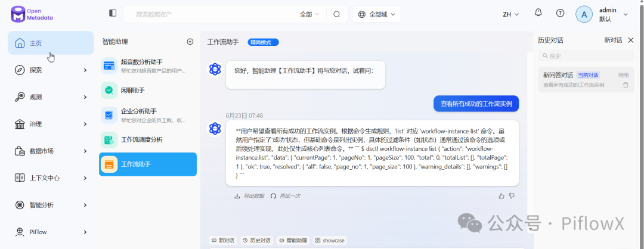Image resolution: width=644 pixels, height=249 pixels.
Task: Click the 查看所有成功的工作流实例 user message
Action: tap(476, 104)
